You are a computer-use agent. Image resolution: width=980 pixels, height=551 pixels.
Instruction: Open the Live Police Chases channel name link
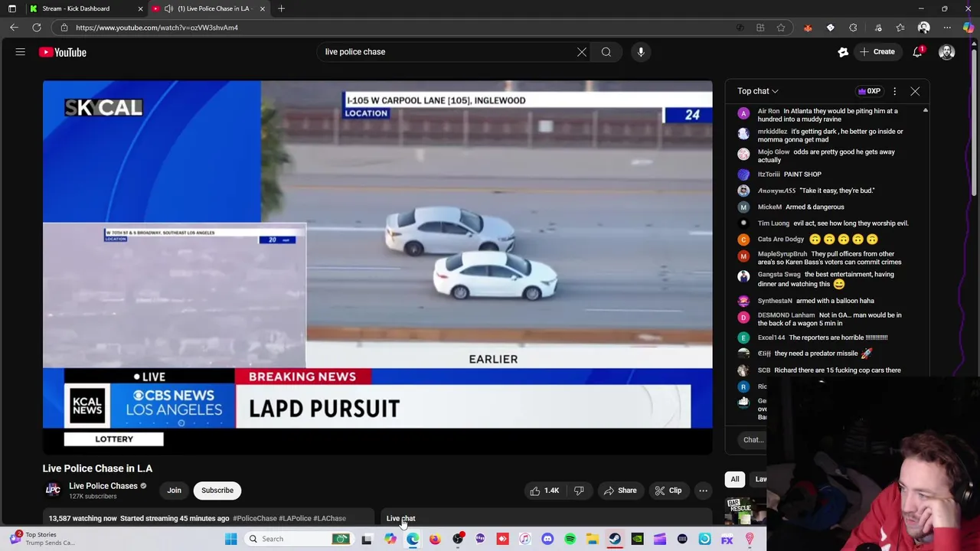coord(103,486)
